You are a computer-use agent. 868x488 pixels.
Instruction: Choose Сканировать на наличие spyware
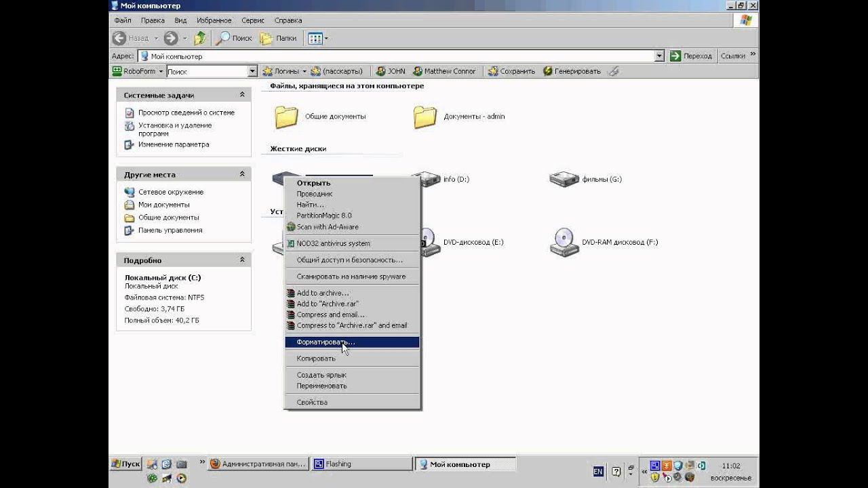click(353, 277)
